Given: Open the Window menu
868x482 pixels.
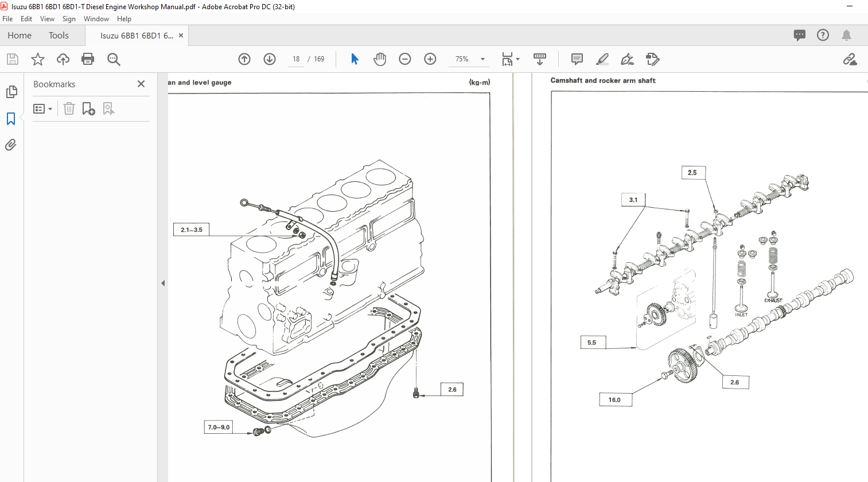Looking at the screenshot, I should click(96, 19).
